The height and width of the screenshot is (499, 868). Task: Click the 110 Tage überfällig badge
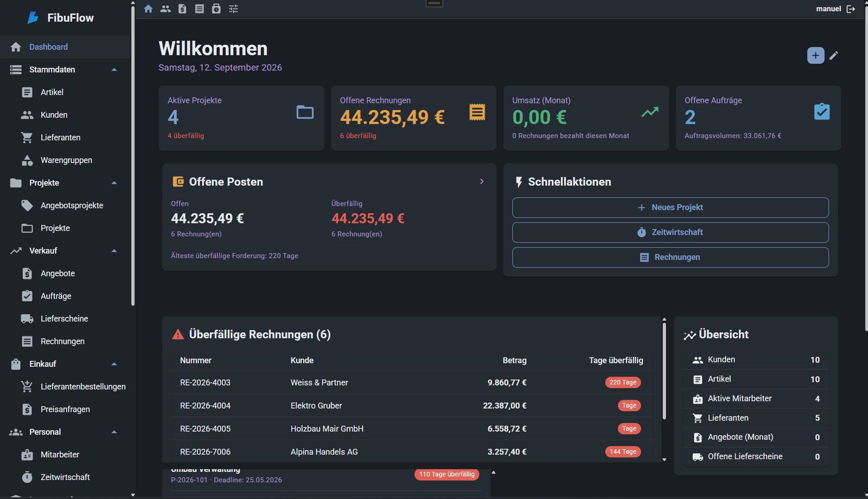pyautogui.click(x=447, y=474)
